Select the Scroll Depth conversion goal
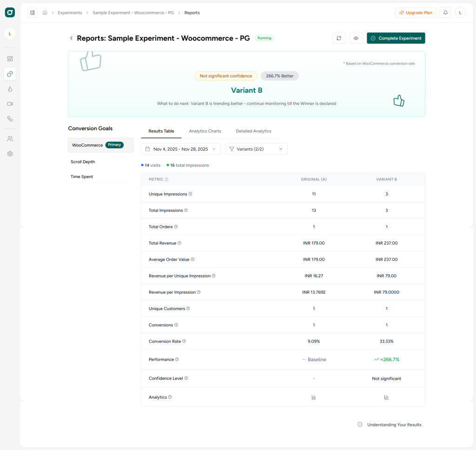This screenshot has height=451, width=476. click(83, 161)
